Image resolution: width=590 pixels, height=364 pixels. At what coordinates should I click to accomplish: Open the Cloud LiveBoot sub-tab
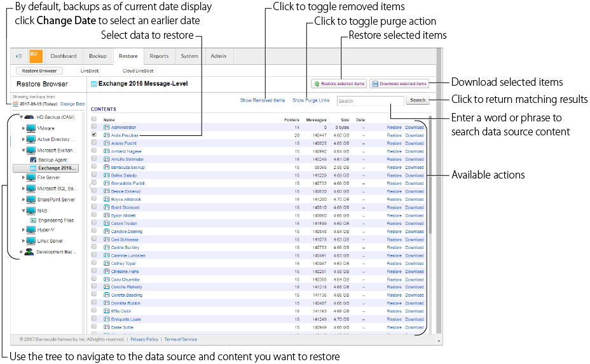(x=138, y=71)
